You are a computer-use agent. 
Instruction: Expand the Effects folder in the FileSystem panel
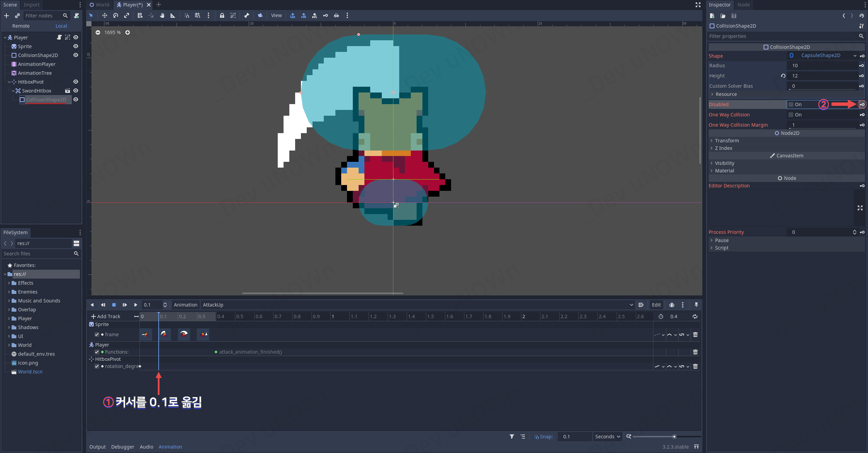pyautogui.click(x=9, y=283)
